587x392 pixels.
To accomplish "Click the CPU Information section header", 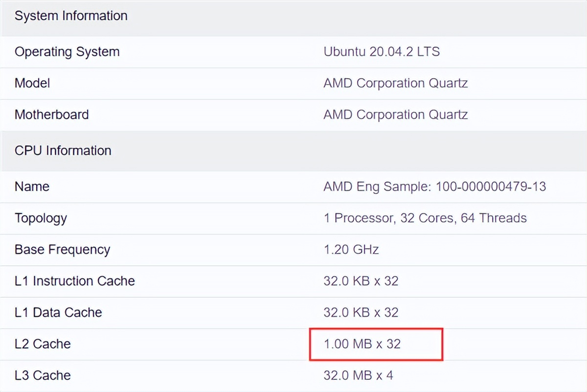I will 63,151.
